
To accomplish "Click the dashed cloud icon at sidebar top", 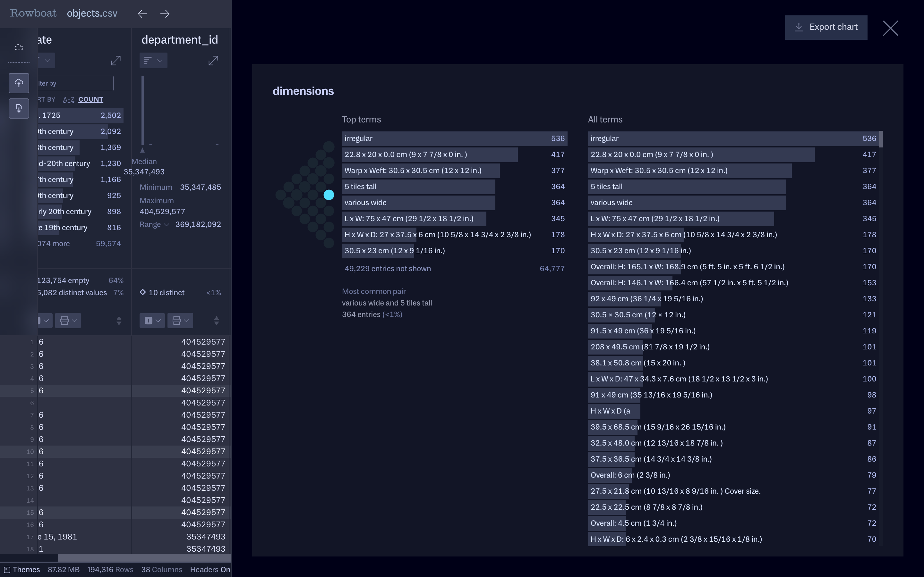I will pos(19,48).
